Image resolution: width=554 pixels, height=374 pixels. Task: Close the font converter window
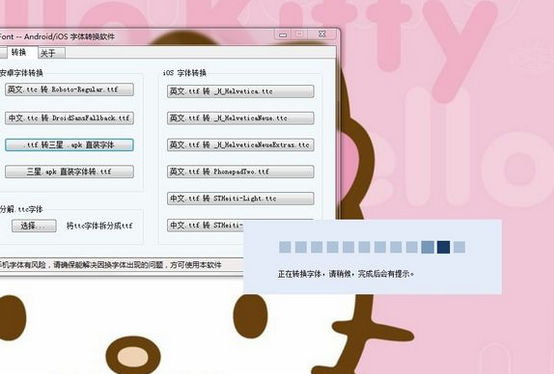pyautogui.click(x=322, y=34)
